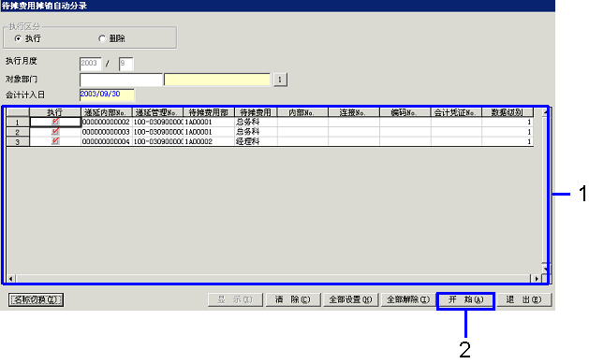589x364 pixels.
Task: Click the 退出(E) button
Action: (x=523, y=299)
